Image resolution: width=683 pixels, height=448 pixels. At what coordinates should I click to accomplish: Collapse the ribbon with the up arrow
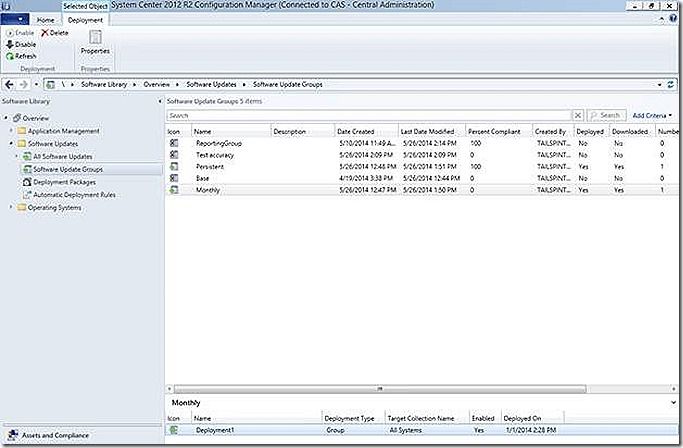[x=662, y=19]
